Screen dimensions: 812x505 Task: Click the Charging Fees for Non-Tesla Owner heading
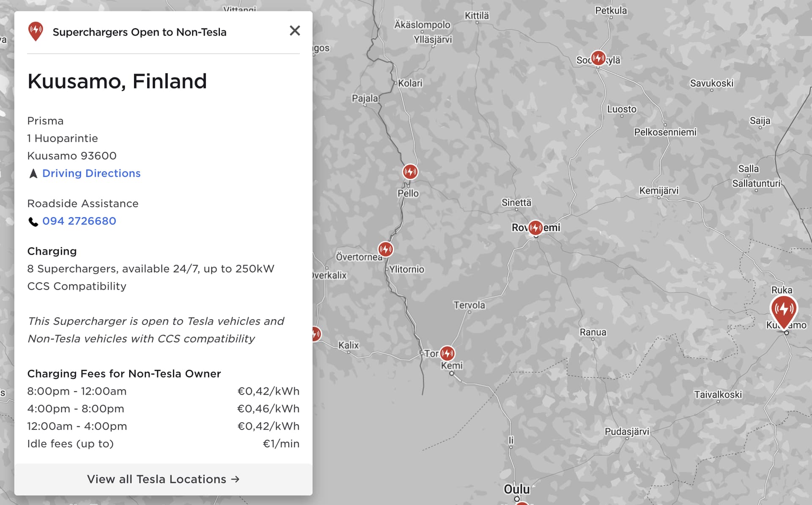pos(124,374)
